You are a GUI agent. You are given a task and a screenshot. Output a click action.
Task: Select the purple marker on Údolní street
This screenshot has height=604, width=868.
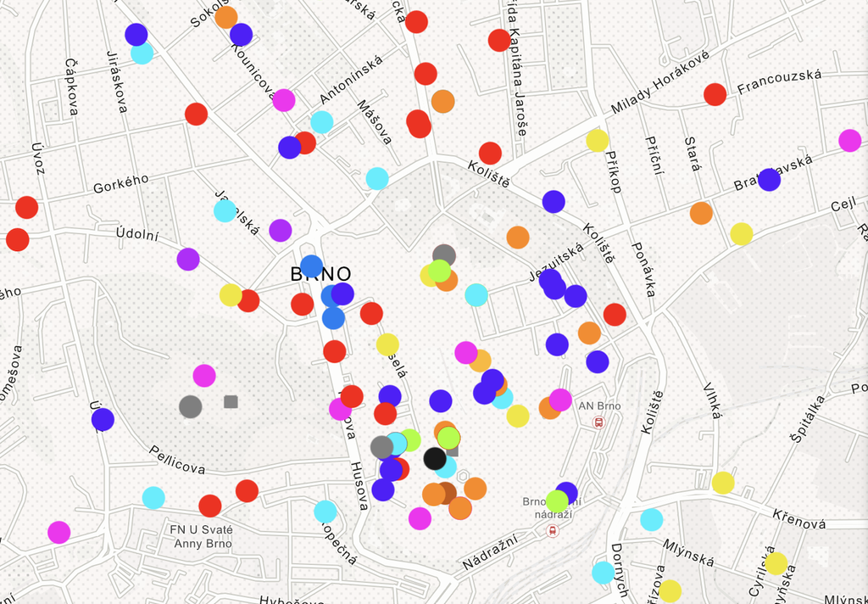[x=188, y=260]
